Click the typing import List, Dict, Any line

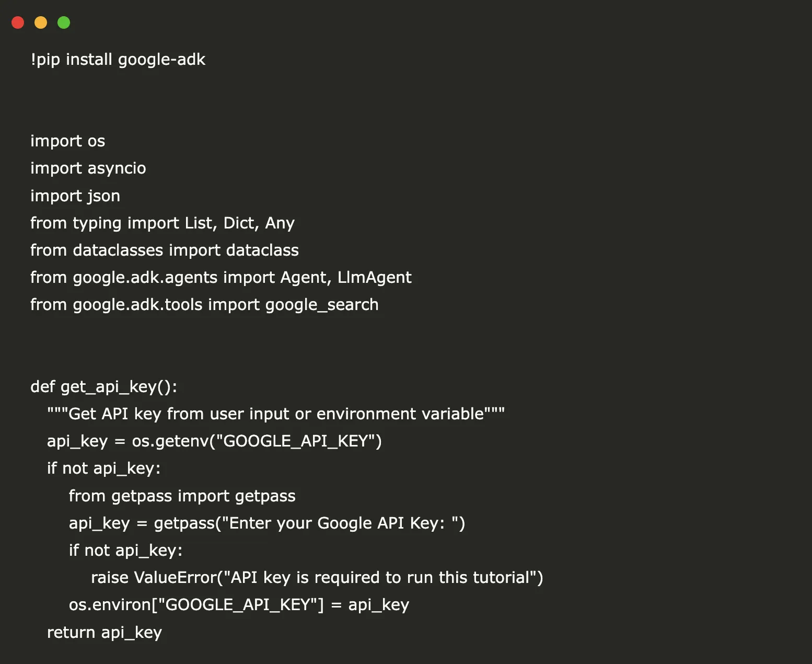coord(162,223)
